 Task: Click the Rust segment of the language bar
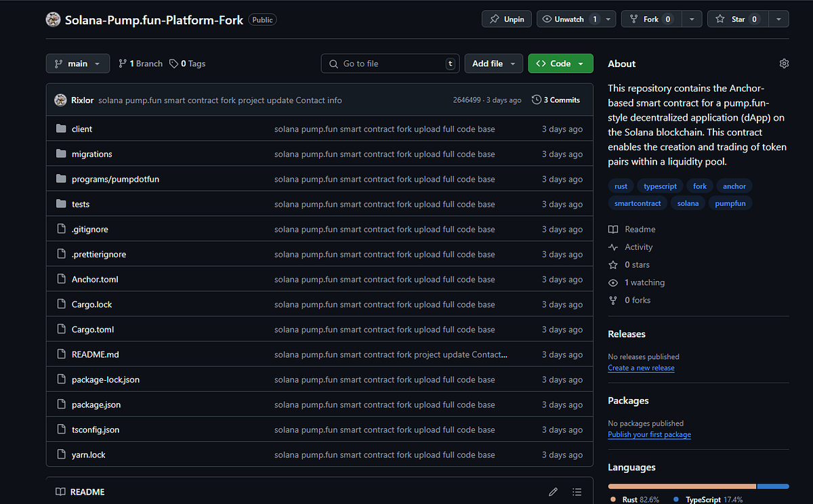(682, 486)
